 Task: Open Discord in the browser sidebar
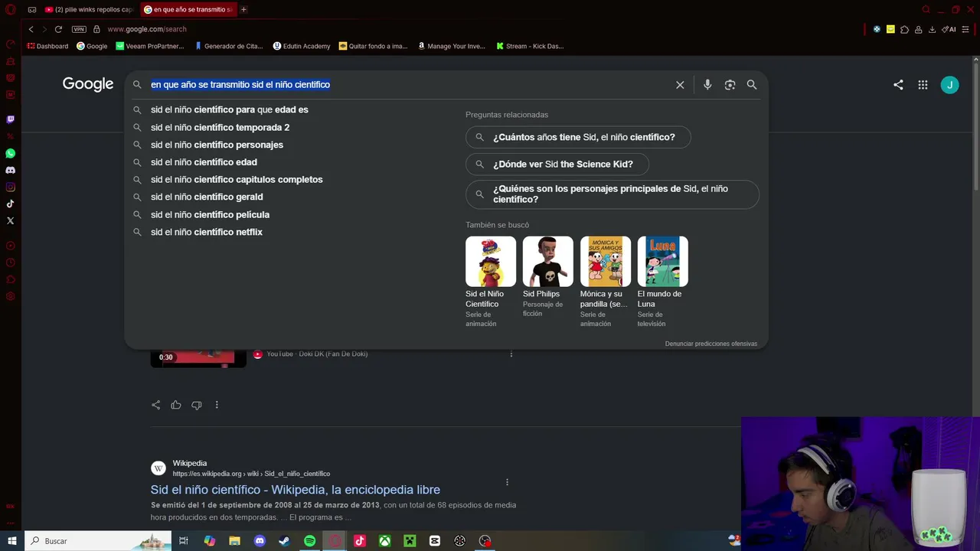[10, 170]
